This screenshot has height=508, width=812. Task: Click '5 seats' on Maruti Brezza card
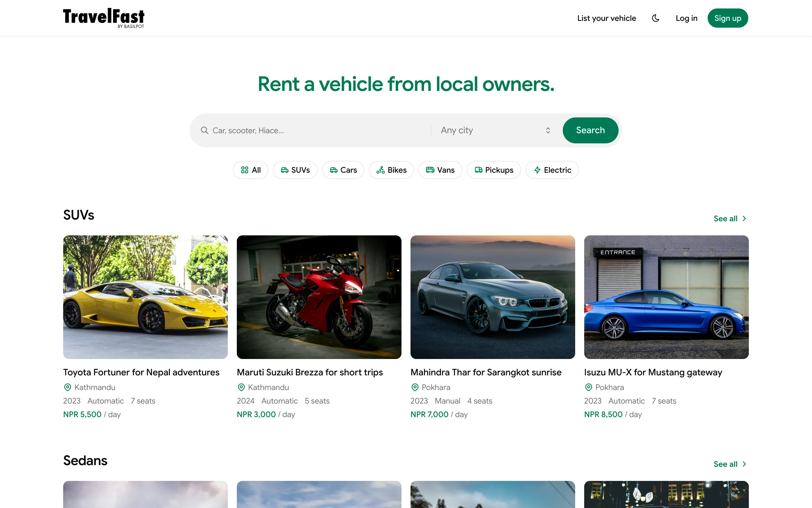pyautogui.click(x=317, y=401)
